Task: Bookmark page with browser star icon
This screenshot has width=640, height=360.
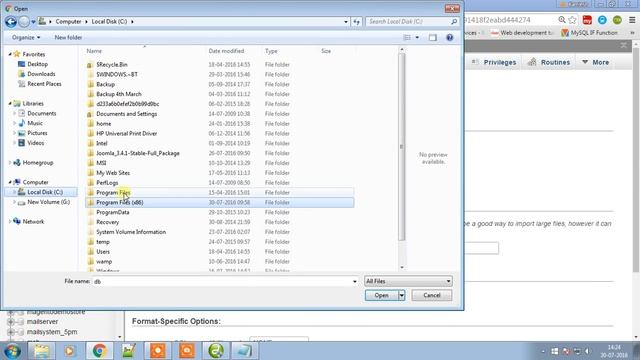Action: (x=573, y=20)
